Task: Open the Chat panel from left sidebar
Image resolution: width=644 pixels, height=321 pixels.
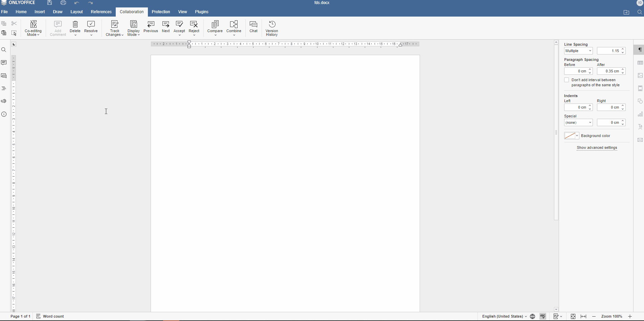Action: tap(4, 76)
